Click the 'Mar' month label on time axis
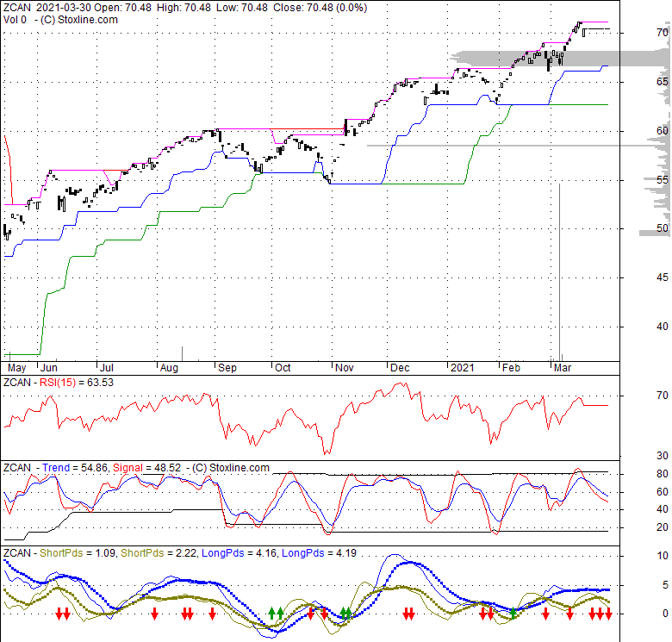The width and height of the screenshot is (672, 642). pos(563,368)
